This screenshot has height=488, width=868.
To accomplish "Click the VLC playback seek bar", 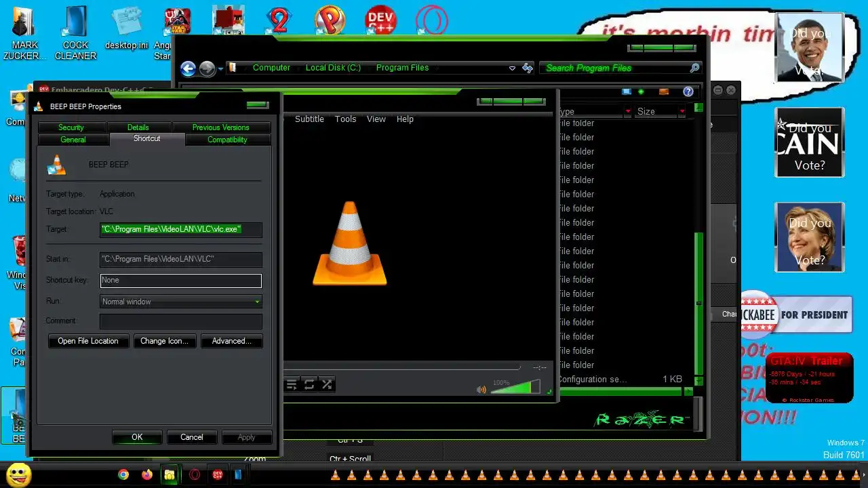I will 401,367.
